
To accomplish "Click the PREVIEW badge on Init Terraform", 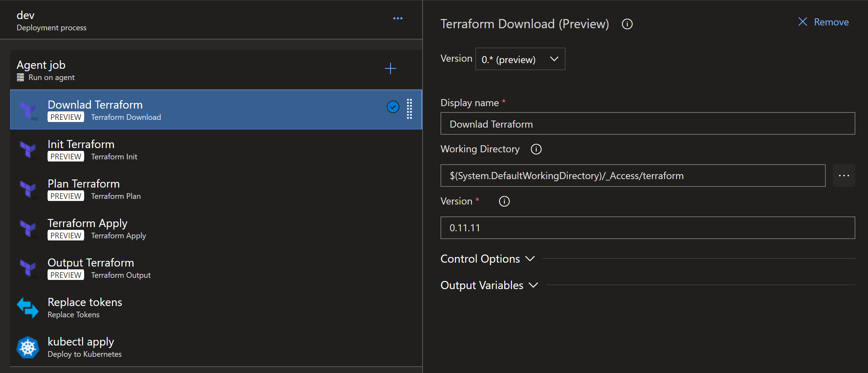I will [66, 157].
